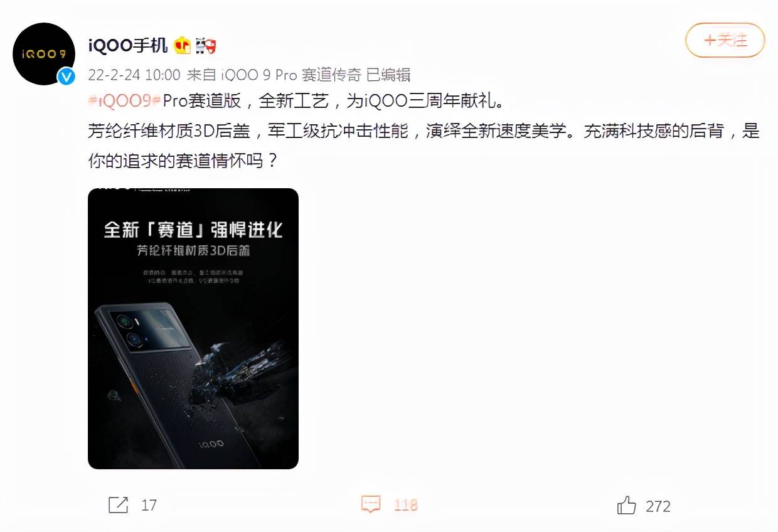Like the post with thumbs-up icon

click(627, 505)
